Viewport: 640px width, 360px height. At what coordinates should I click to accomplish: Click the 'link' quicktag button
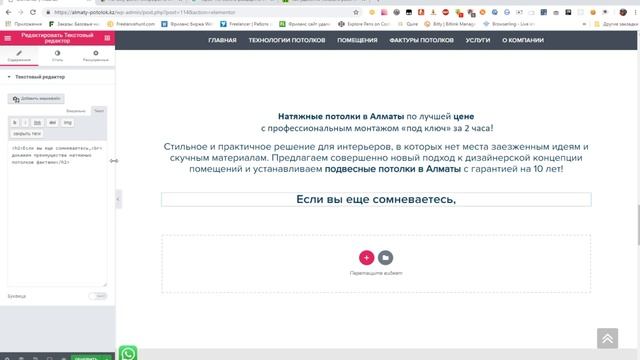click(37, 122)
